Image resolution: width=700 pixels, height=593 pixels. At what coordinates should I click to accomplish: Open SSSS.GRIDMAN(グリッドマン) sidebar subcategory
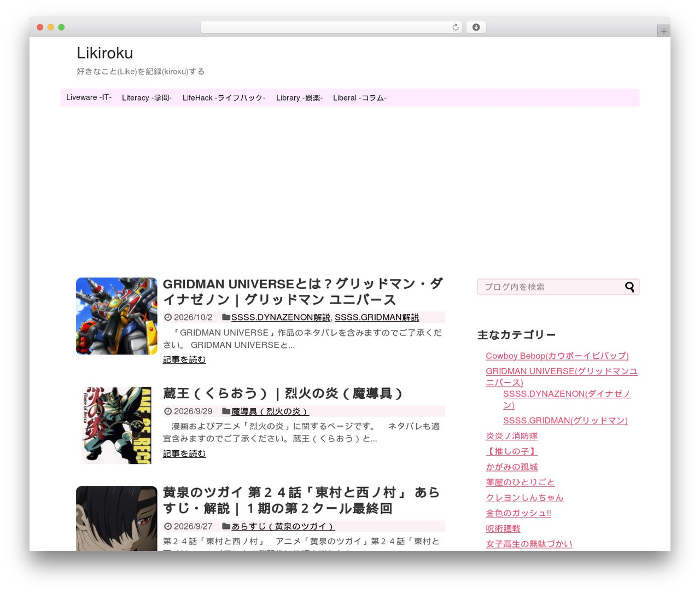tap(565, 421)
